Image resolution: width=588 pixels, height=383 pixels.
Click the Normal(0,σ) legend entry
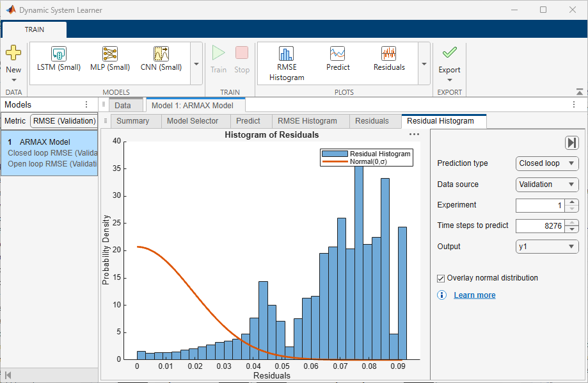(354, 162)
